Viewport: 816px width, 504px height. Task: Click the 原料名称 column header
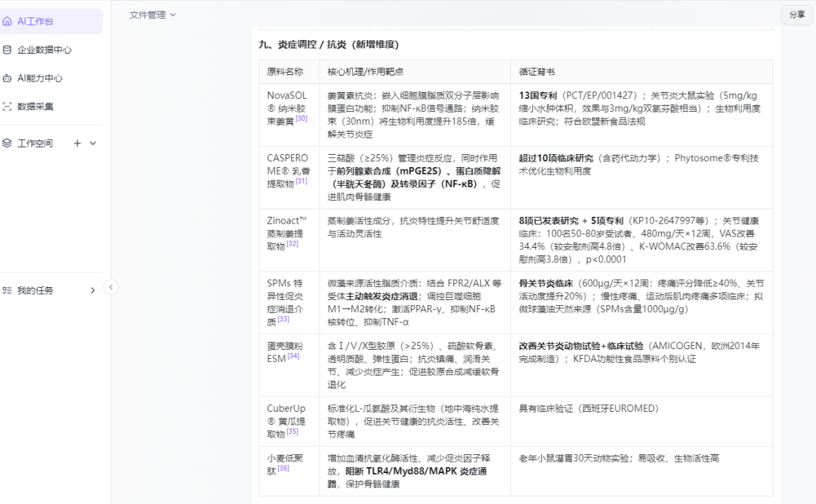coord(289,72)
